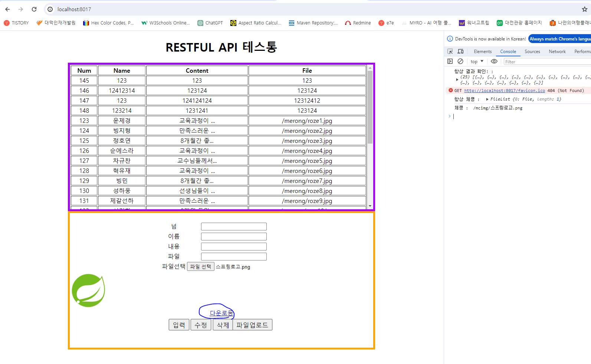Click the name cell 제갈선하
Image resolution: width=591 pixels, height=364 pixels.
(122, 201)
